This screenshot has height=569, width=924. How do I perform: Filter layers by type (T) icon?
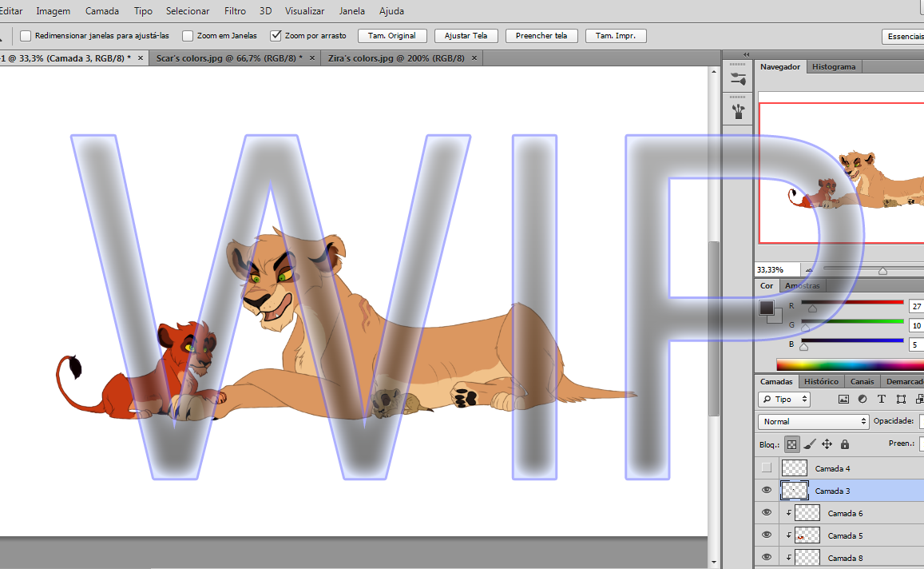click(882, 400)
